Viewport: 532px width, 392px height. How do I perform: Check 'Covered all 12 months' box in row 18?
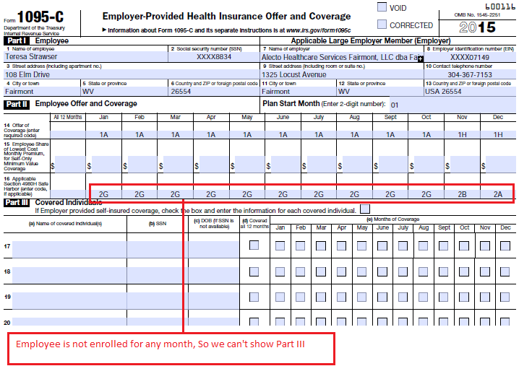254,271
